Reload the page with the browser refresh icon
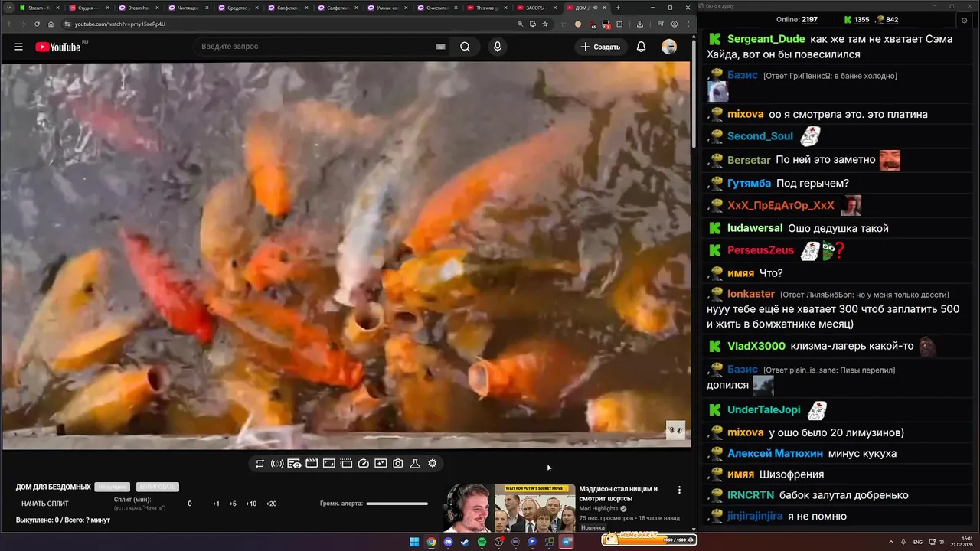Screen dimensions: 980x551 37,24
